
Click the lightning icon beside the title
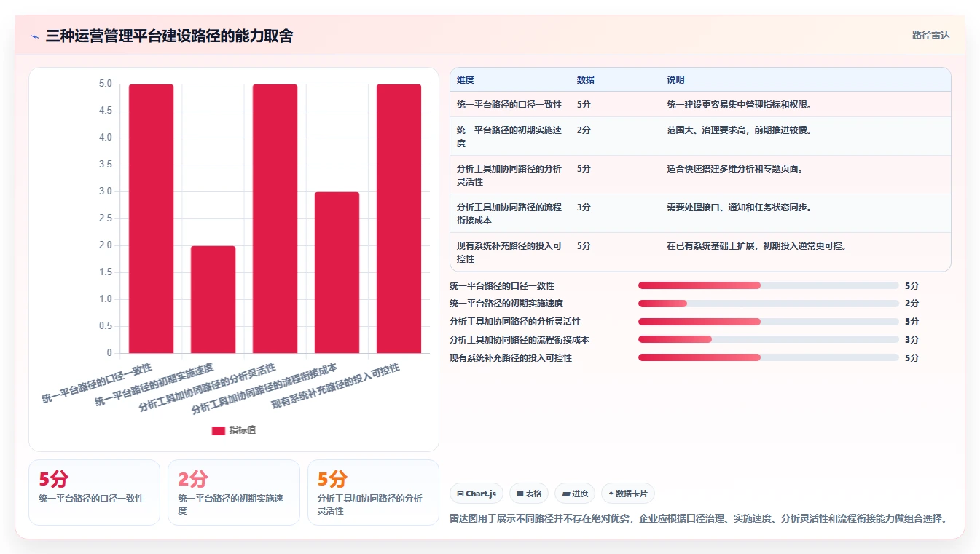click(x=35, y=36)
